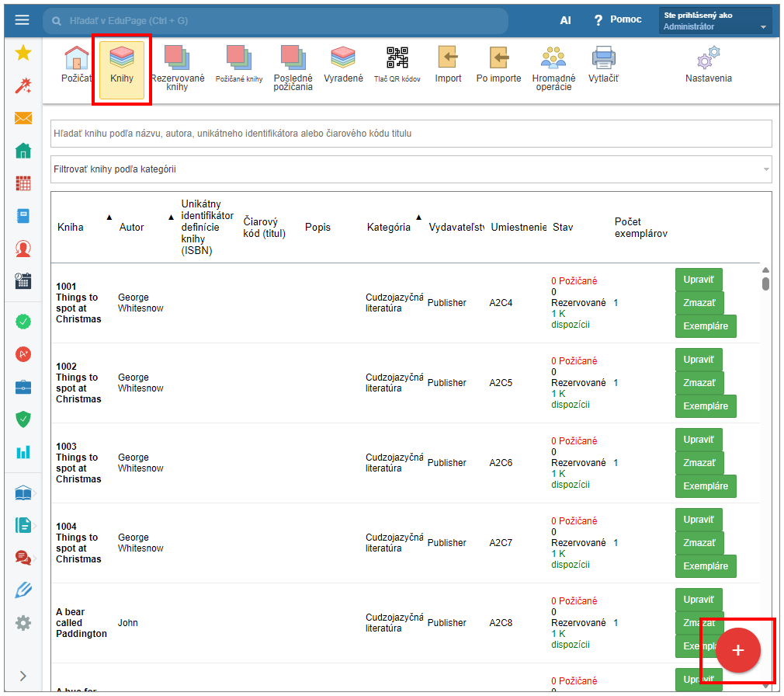Click the Import icon

[x=448, y=64]
